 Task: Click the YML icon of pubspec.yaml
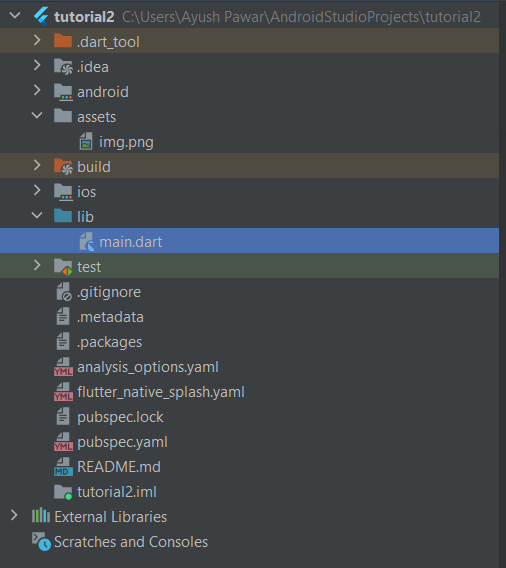[x=63, y=442]
